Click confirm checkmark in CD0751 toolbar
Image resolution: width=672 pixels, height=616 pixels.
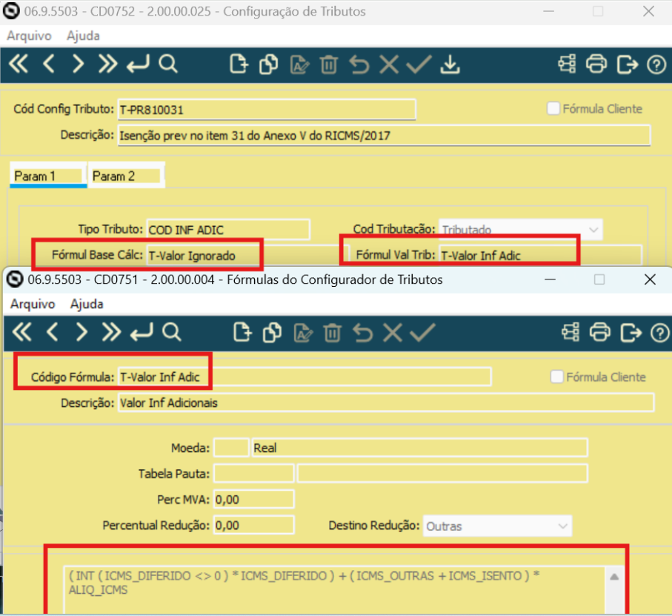pos(422,333)
